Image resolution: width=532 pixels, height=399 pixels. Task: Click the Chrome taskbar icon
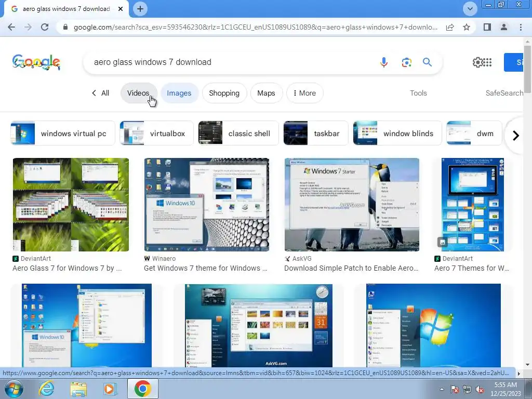[142, 389]
